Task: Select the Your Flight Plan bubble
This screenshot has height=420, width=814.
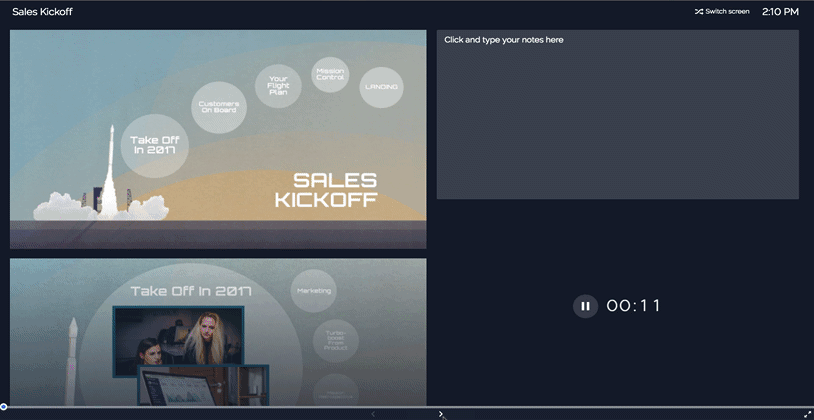Action: [x=278, y=86]
